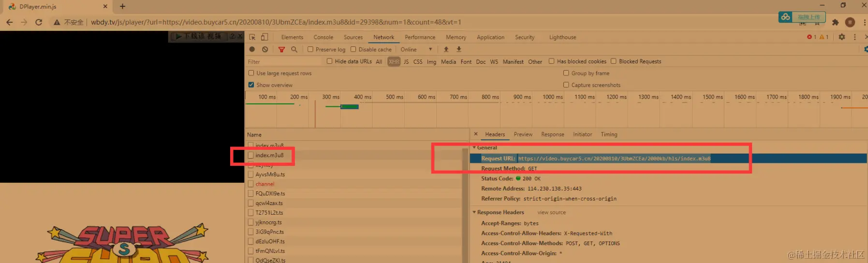This screenshot has width=868, height=263.
Task: Click view source link in Response Headers
Action: point(551,212)
